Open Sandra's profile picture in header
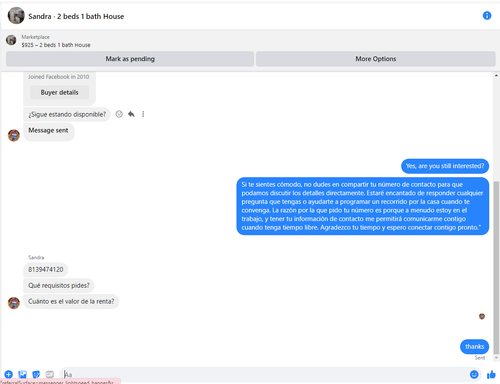The image size is (500, 384). 16,16
